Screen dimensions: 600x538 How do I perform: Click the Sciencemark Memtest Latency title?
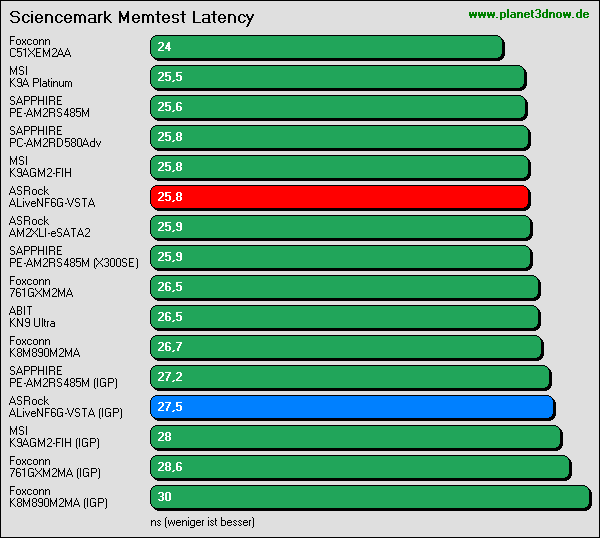132,18
